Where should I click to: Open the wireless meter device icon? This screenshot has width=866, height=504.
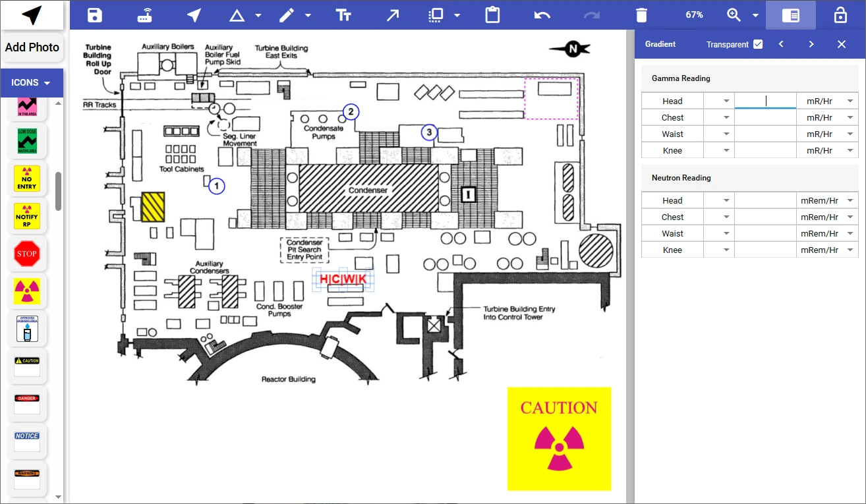point(144,15)
